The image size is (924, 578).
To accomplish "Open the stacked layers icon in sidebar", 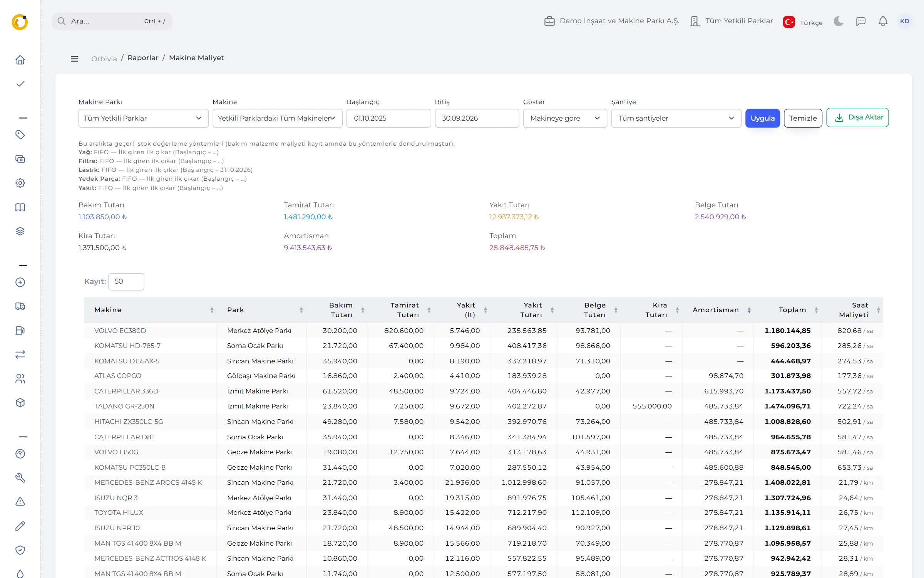I will click(20, 231).
